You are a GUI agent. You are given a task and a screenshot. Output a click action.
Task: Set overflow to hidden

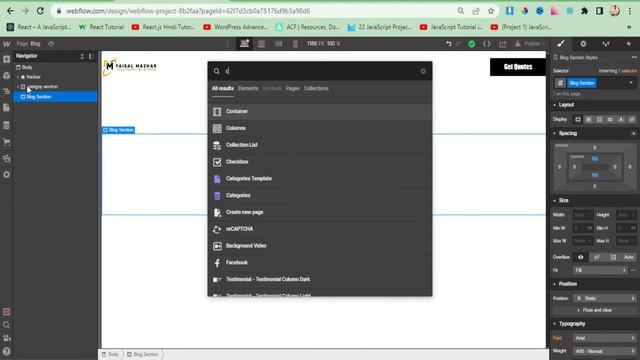tap(597, 258)
